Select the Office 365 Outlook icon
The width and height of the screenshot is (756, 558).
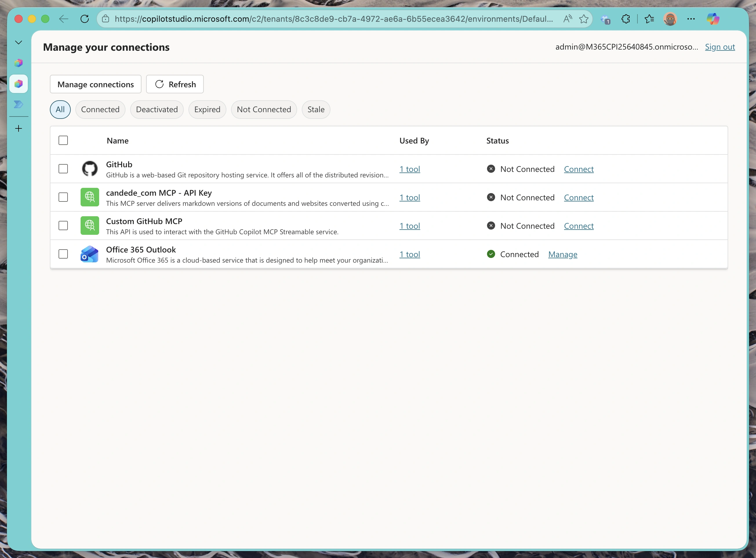click(89, 254)
